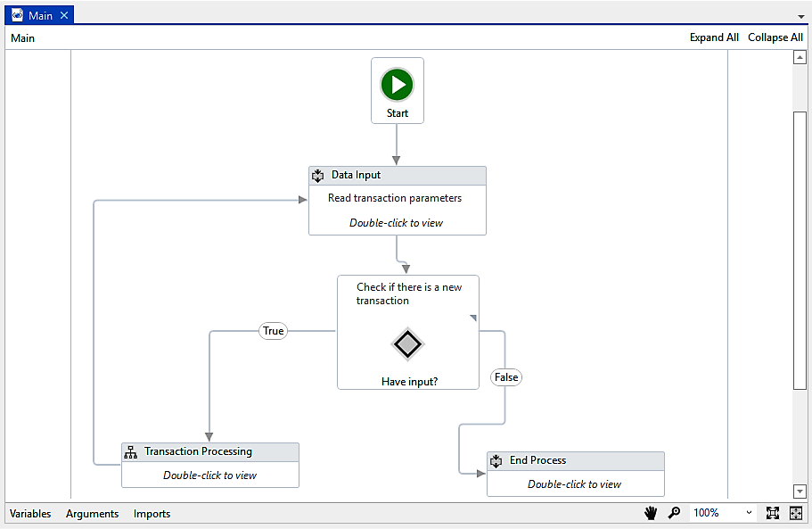Image resolution: width=812 pixels, height=529 pixels.
Task: Click the scroll up arrow
Action: pos(800,57)
